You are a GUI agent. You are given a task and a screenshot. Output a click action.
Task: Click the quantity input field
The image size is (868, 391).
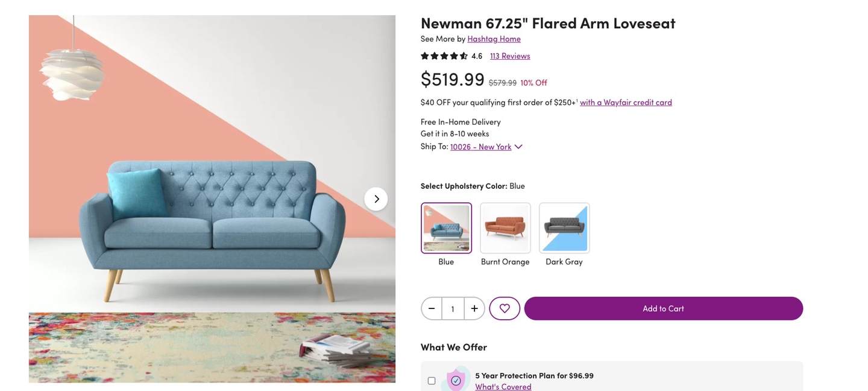pyautogui.click(x=453, y=308)
